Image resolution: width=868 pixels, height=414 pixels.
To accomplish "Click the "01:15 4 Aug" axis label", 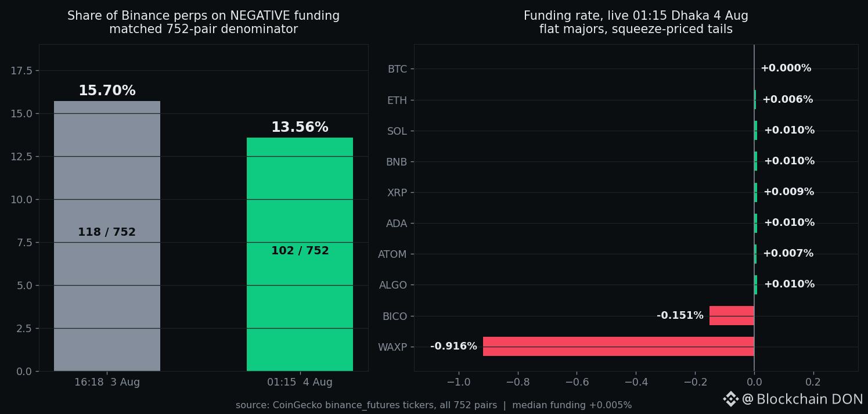I will (300, 383).
